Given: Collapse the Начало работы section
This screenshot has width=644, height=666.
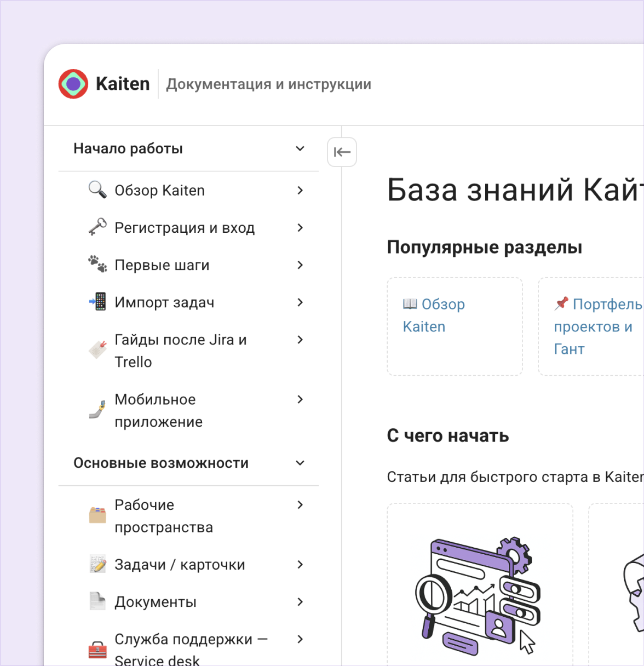Looking at the screenshot, I should 300,148.
